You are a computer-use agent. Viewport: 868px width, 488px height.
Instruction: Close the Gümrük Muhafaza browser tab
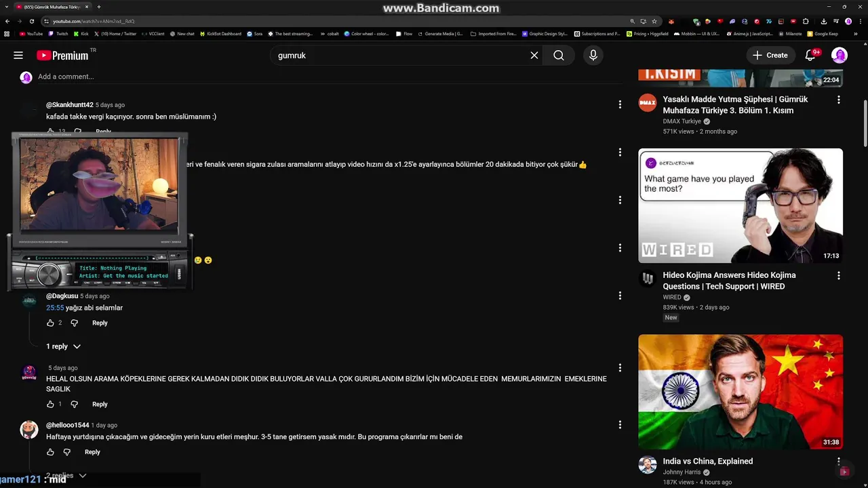pos(86,7)
